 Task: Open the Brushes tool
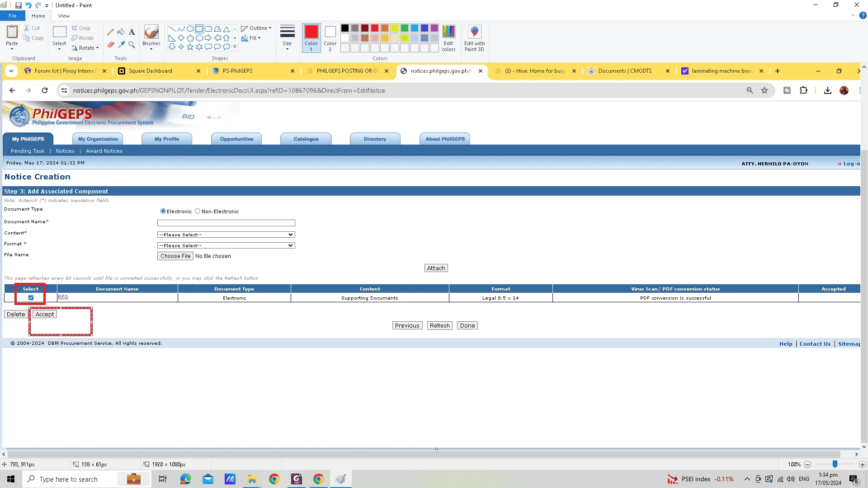151,37
